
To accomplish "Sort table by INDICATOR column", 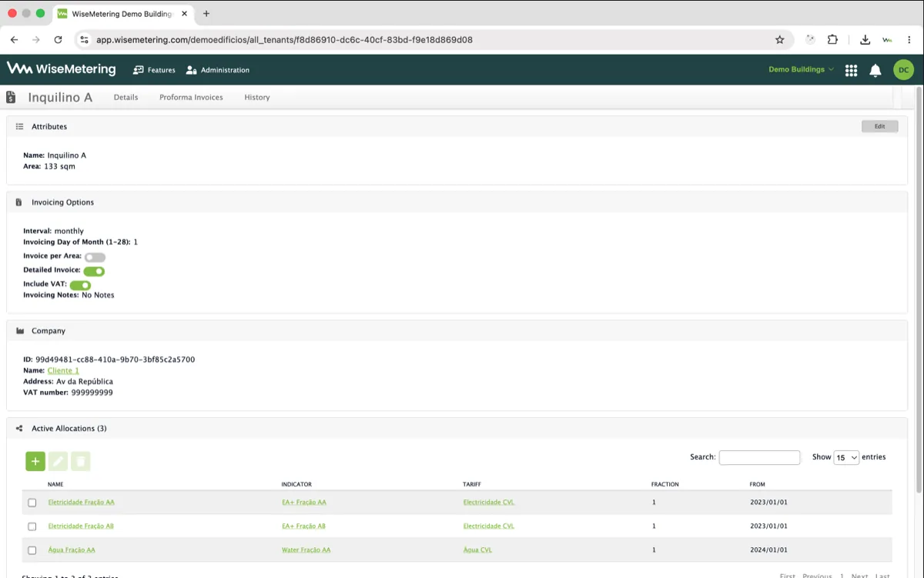I will [296, 485].
